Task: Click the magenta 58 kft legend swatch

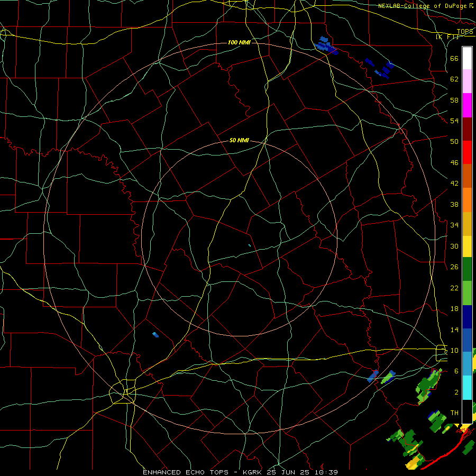Action: pos(467,105)
